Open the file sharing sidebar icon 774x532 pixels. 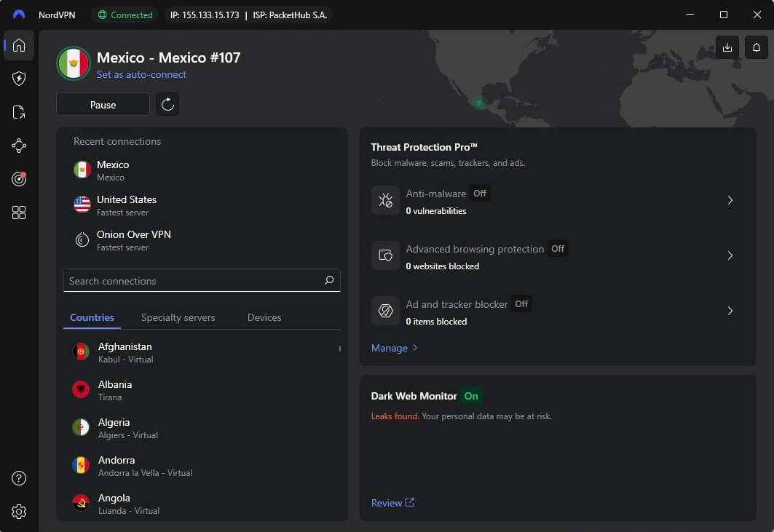coord(18,112)
